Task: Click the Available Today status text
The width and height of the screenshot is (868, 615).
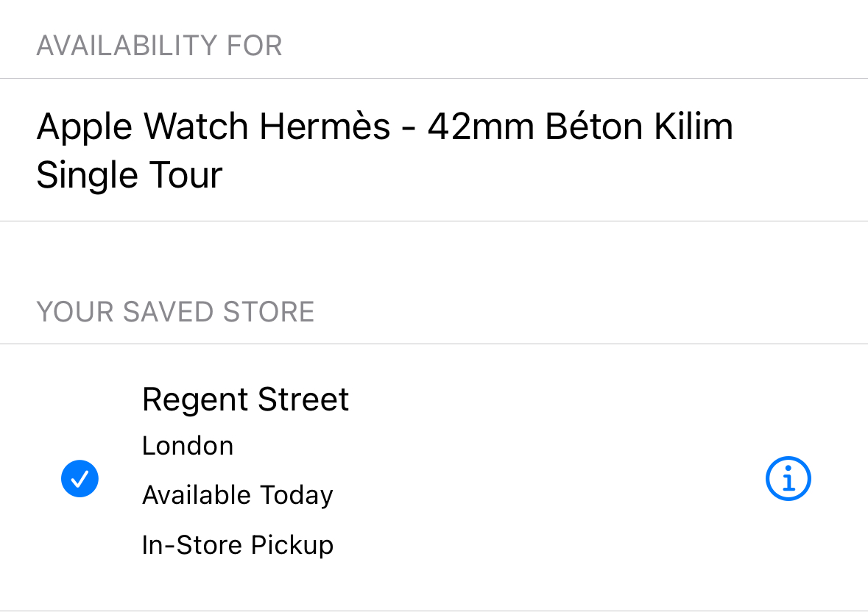Action: [x=237, y=495]
